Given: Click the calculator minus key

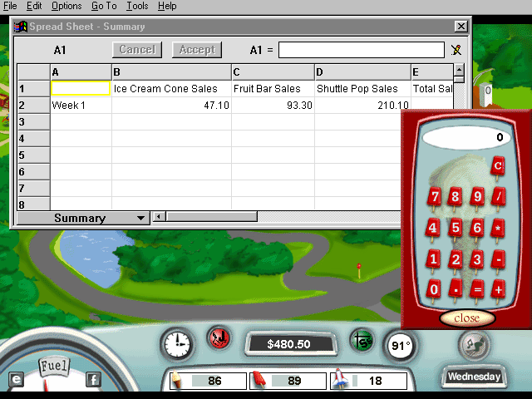Looking at the screenshot, I should pyautogui.click(x=498, y=259).
